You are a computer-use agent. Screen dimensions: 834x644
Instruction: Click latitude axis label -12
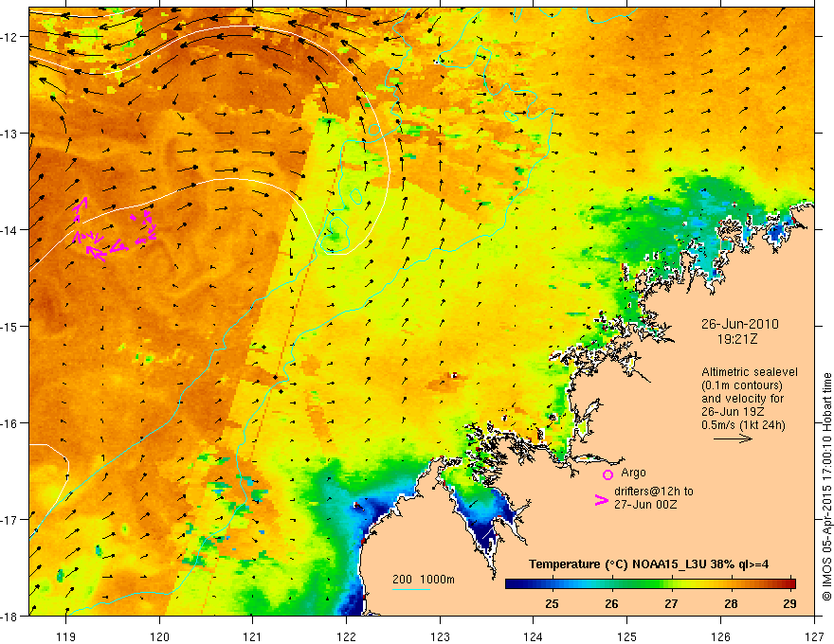click(x=9, y=37)
